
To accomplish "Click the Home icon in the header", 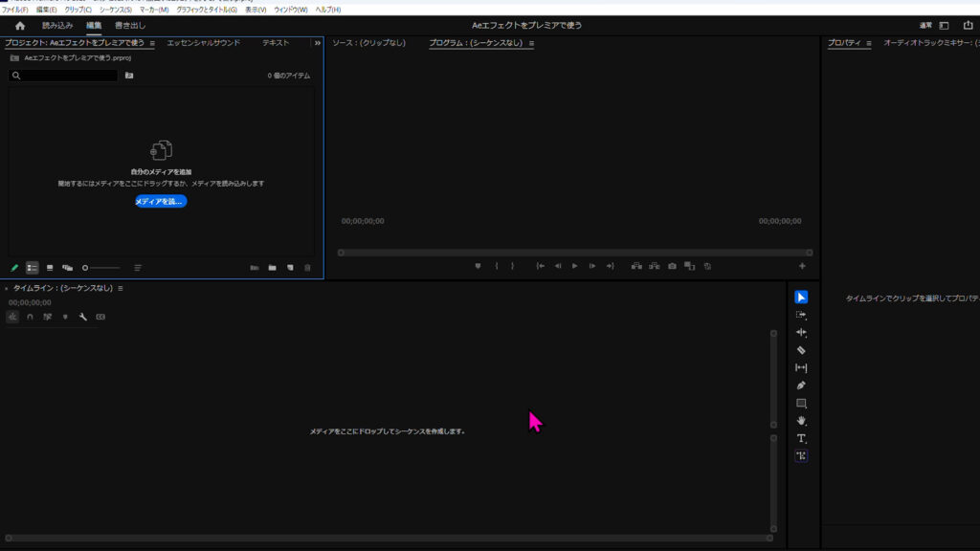I will click(x=20, y=25).
